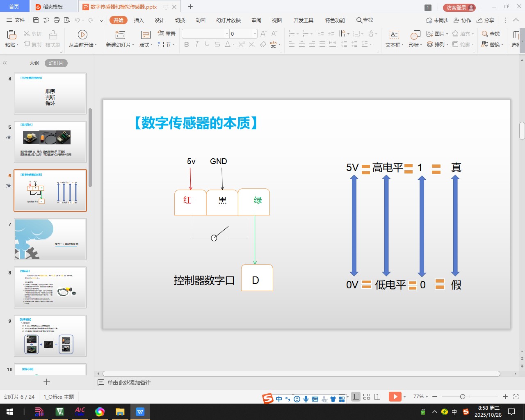The width and height of the screenshot is (525, 420).
Task: Insert a text box with 文本框 icon
Action: click(x=394, y=35)
